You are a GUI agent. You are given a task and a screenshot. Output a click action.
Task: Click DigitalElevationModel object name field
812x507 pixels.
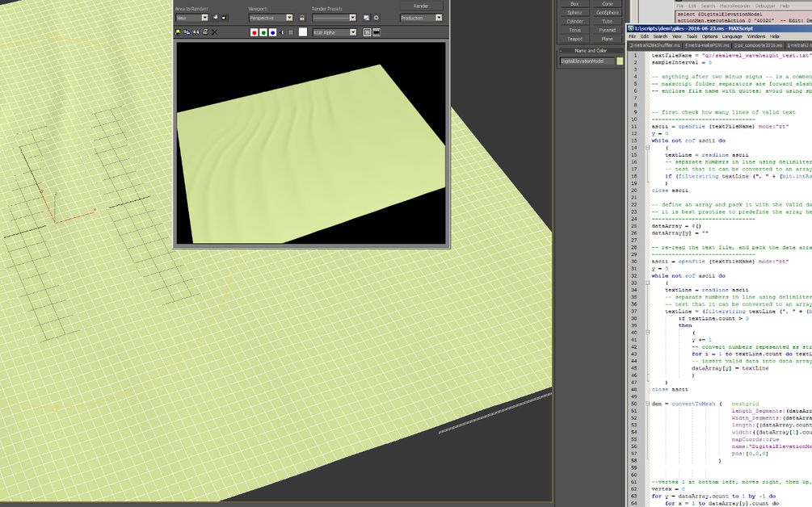point(587,61)
